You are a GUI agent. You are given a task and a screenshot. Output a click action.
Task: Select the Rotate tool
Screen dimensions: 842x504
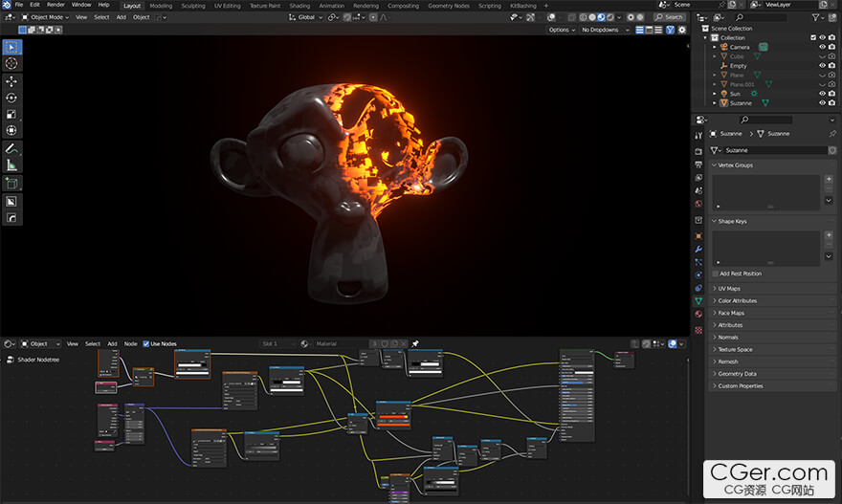click(x=11, y=98)
